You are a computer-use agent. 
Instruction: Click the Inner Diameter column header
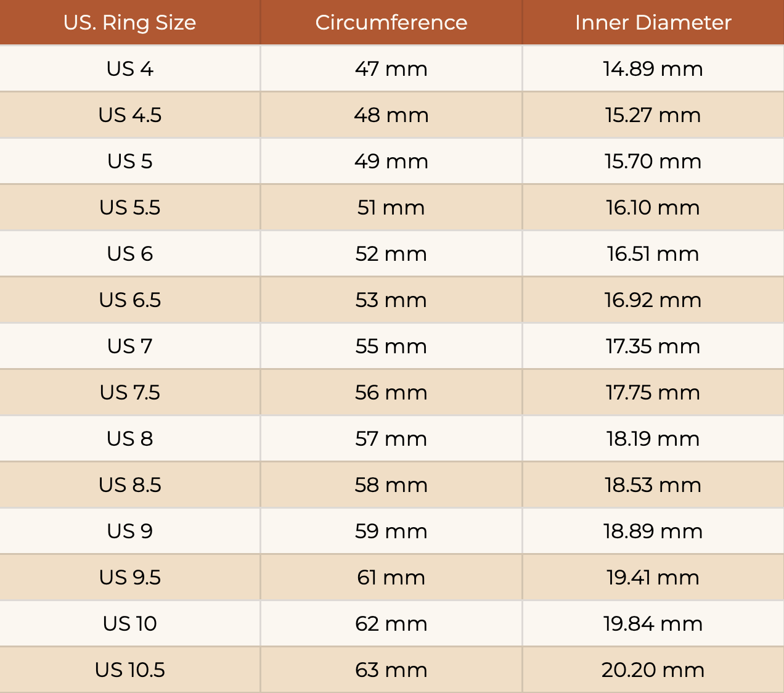coord(653,23)
